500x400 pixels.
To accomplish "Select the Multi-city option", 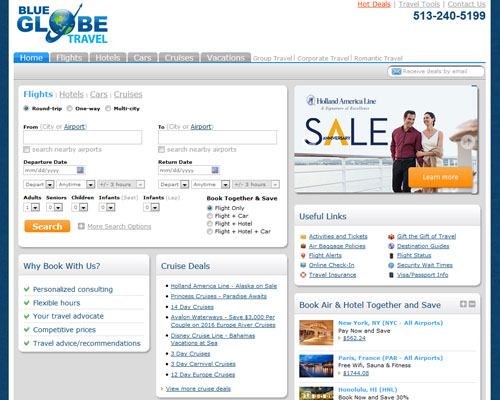I will tap(108, 108).
